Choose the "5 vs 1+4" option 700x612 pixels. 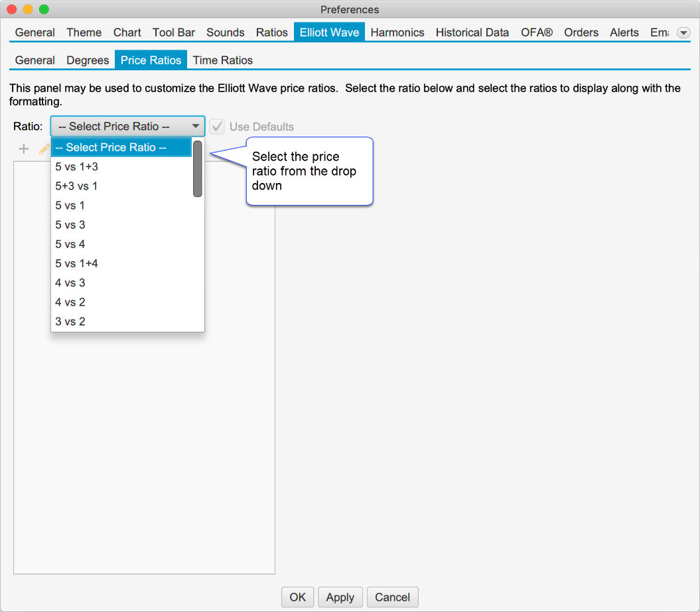coord(77,263)
